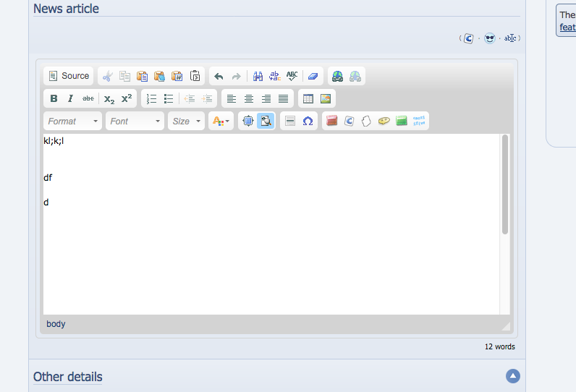The width and height of the screenshot is (576, 392).
Task: Toggle bulleted list
Action: point(169,98)
